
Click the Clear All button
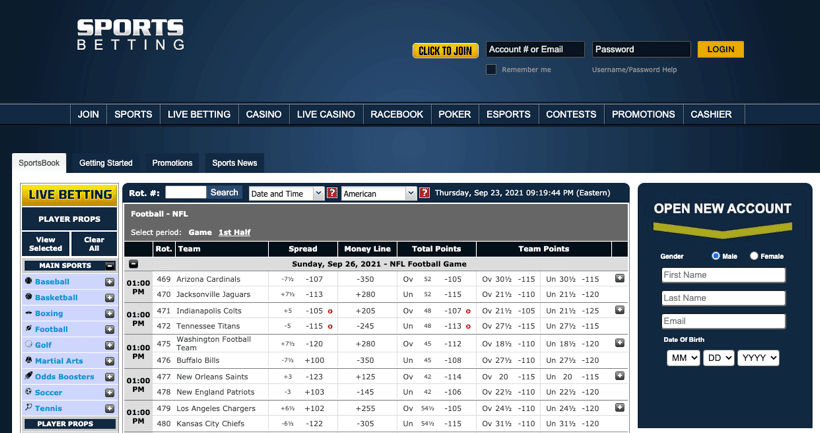click(94, 244)
